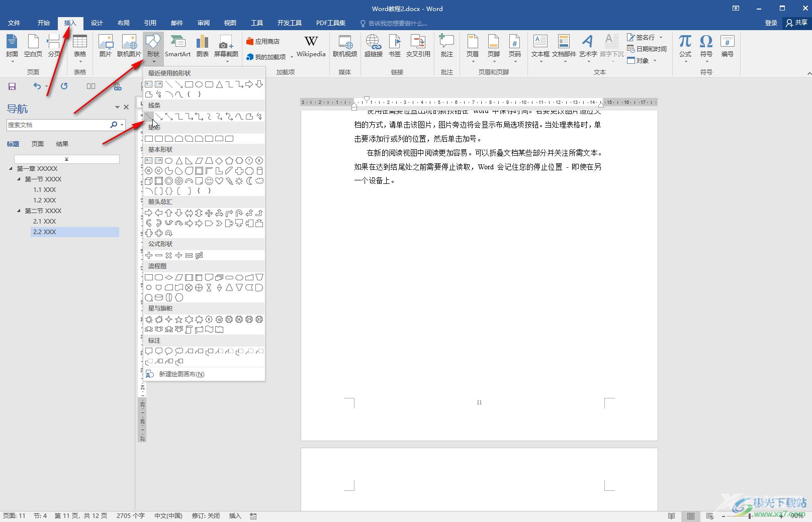Switch to the 开始 Home tab

(x=44, y=23)
